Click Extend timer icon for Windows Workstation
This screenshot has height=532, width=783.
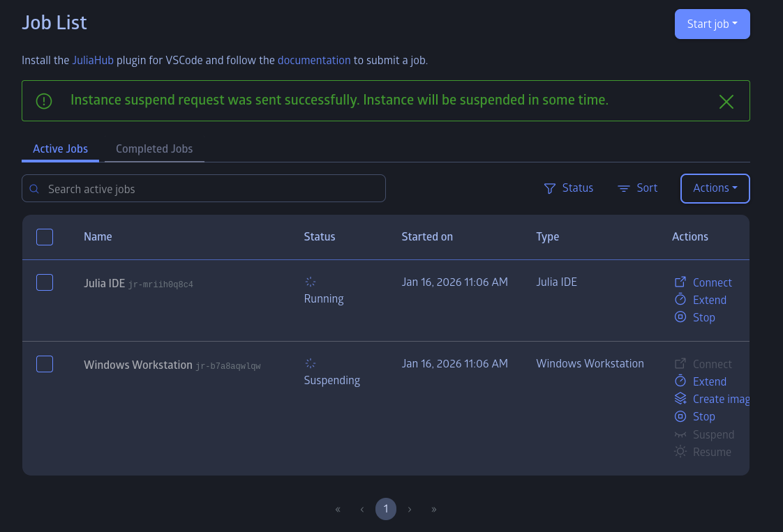tap(680, 381)
